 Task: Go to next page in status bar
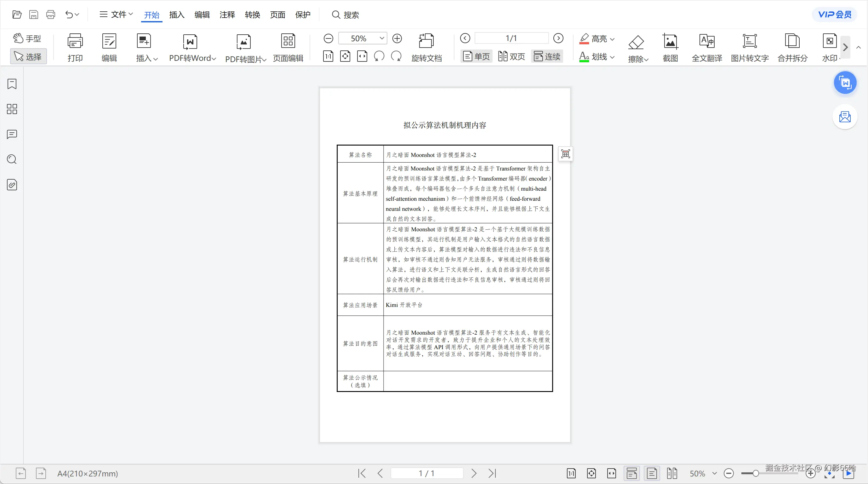pyautogui.click(x=473, y=473)
